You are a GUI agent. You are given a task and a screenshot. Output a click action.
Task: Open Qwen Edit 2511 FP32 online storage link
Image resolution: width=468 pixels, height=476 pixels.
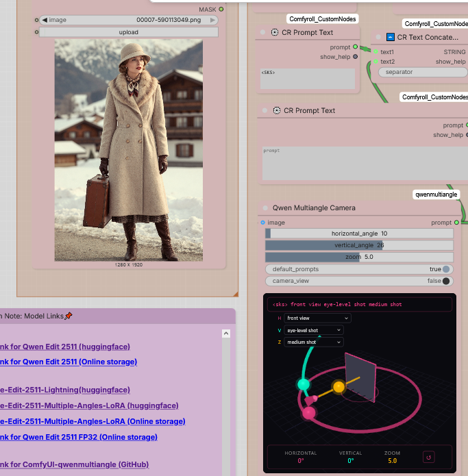pos(78,437)
